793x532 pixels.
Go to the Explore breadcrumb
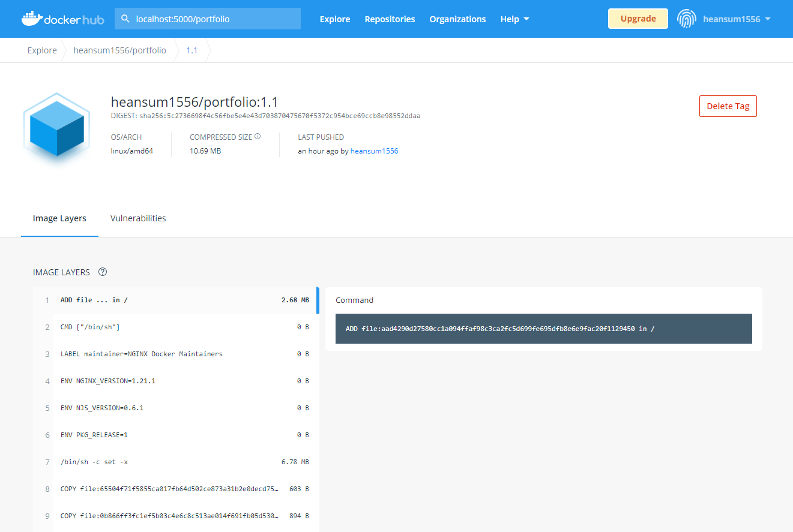42,50
